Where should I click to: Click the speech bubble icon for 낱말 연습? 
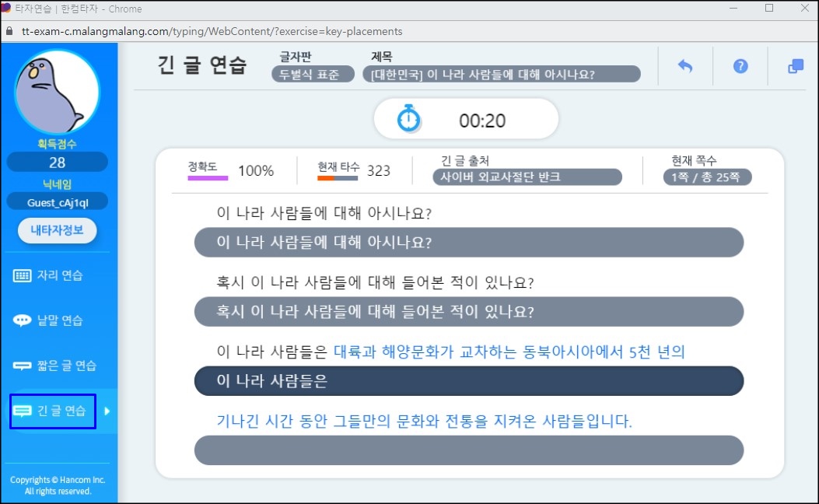click(22, 320)
